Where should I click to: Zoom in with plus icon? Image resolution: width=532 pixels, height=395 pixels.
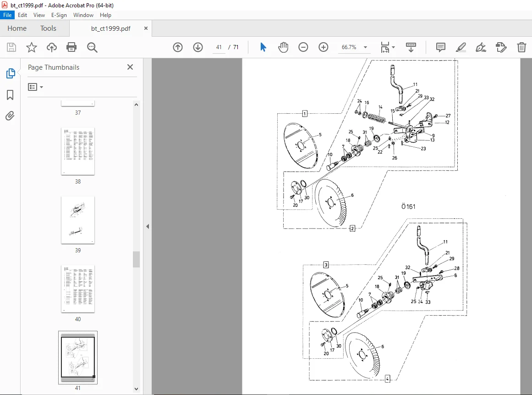324,47
